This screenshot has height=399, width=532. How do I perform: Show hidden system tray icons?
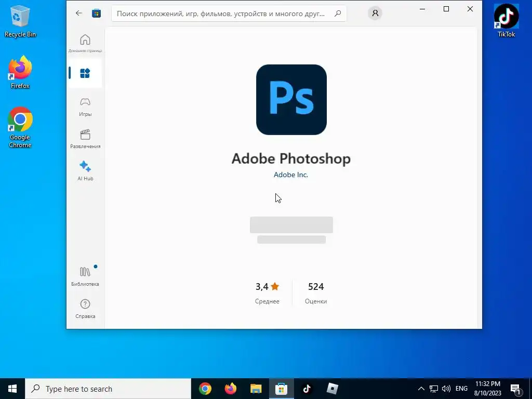point(421,389)
